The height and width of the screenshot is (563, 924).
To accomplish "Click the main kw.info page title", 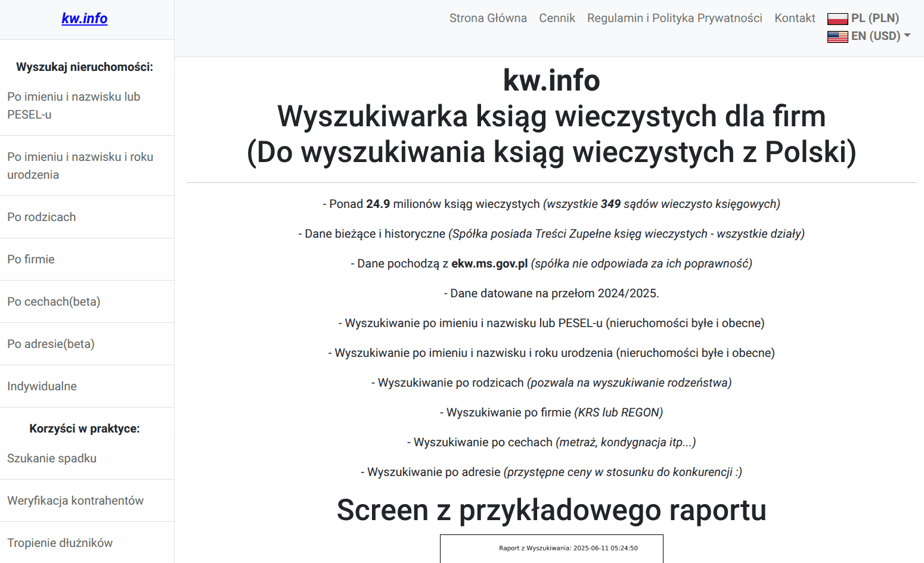I will [x=551, y=80].
